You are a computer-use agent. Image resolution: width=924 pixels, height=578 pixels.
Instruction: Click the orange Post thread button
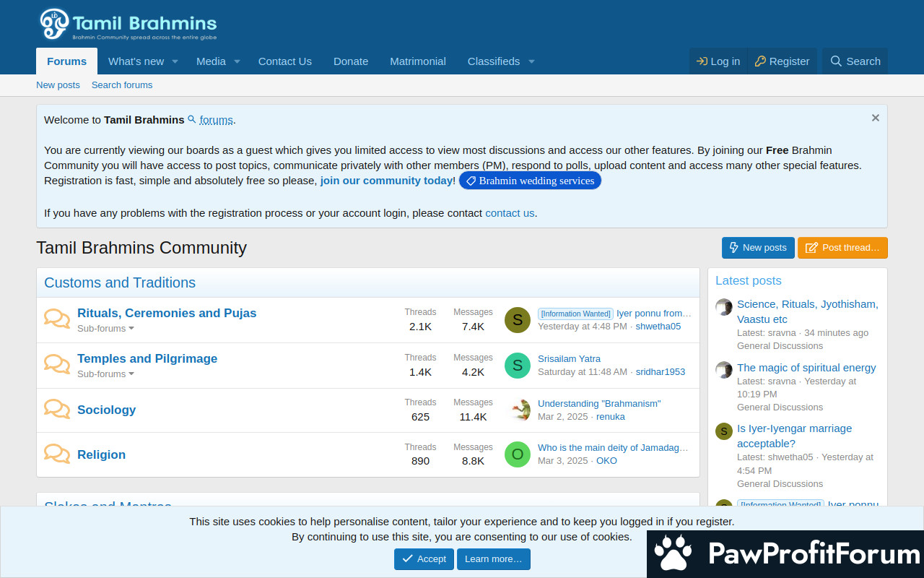(x=842, y=248)
